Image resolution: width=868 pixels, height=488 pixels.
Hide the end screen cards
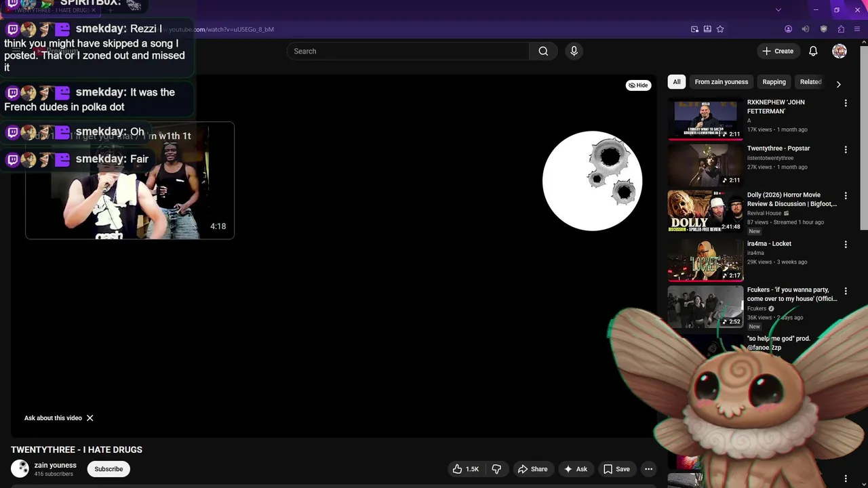point(638,85)
